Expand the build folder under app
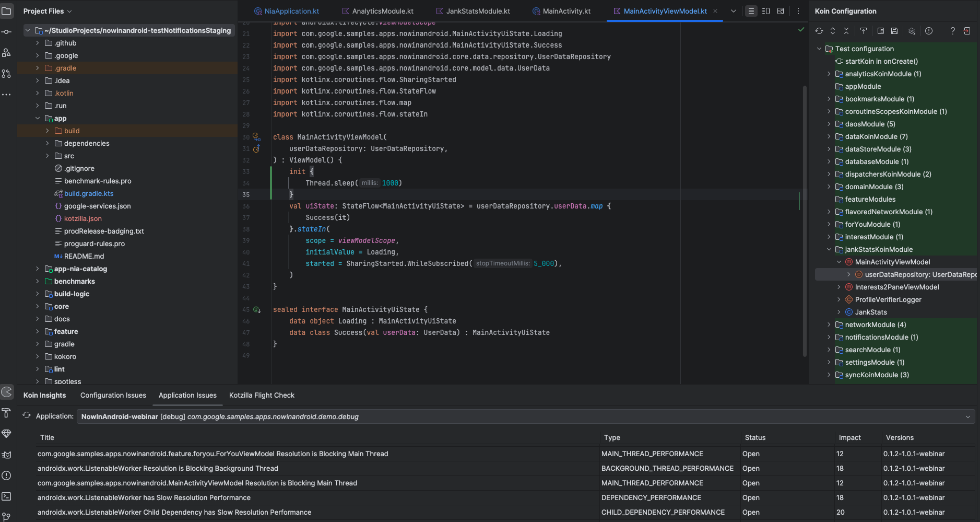 pyautogui.click(x=48, y=131)
